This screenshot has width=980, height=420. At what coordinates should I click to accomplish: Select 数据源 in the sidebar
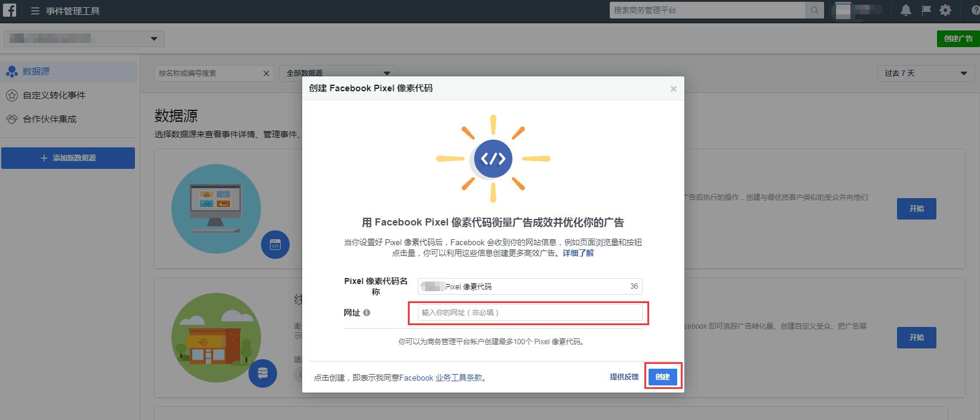(x=69, y=72)
